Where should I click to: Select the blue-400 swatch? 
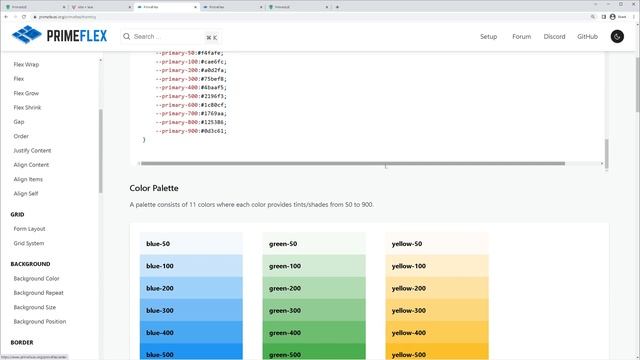point(191,332)
